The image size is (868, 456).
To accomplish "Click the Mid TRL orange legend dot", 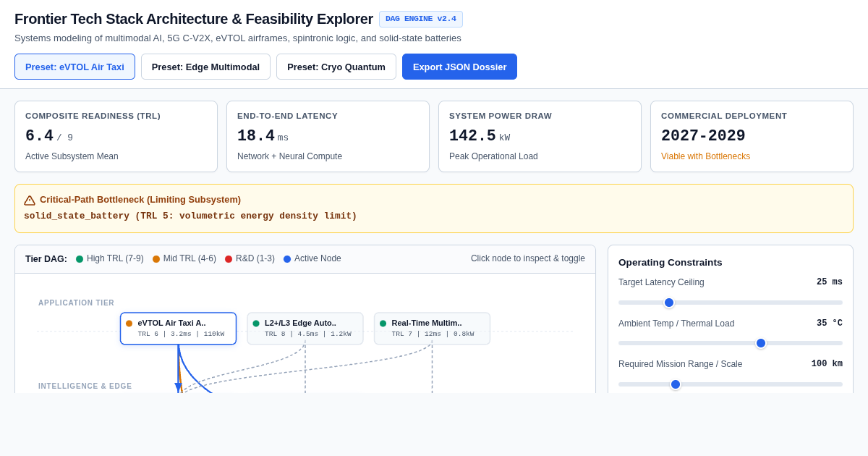I will [x=156, y=259].
